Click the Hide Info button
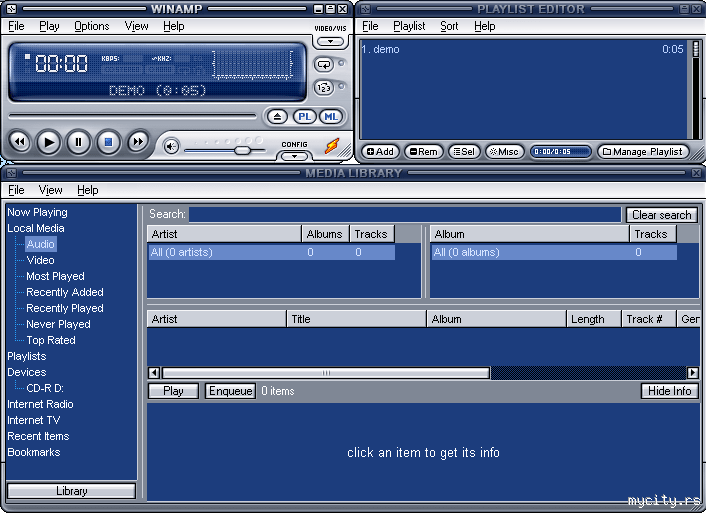 670,391
